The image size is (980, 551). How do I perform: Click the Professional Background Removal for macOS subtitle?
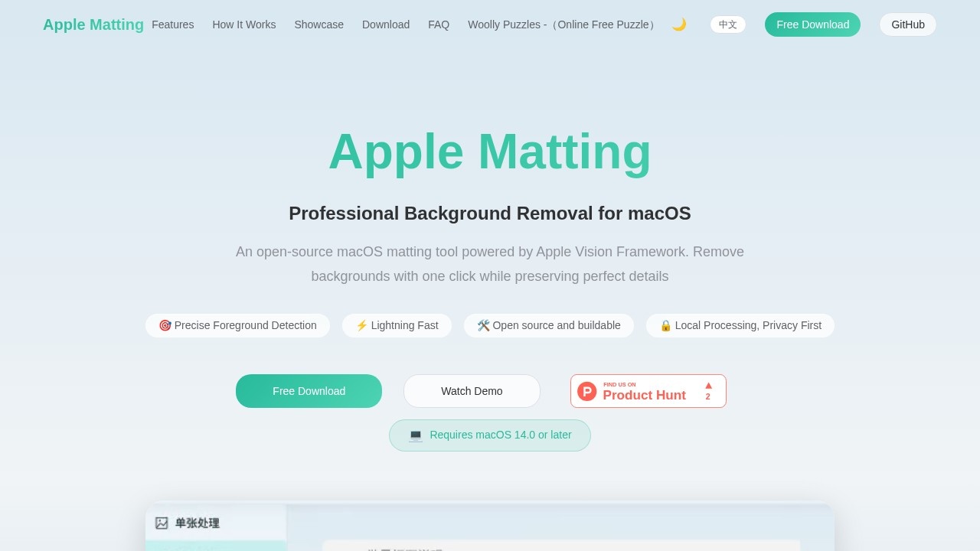coord(490,214)
